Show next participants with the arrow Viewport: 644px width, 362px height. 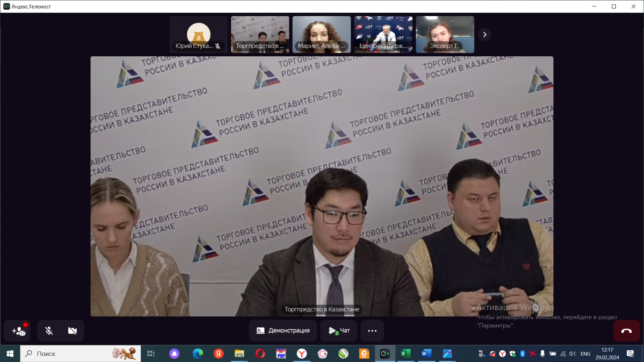pyautogui.click(x=485, y=35)
